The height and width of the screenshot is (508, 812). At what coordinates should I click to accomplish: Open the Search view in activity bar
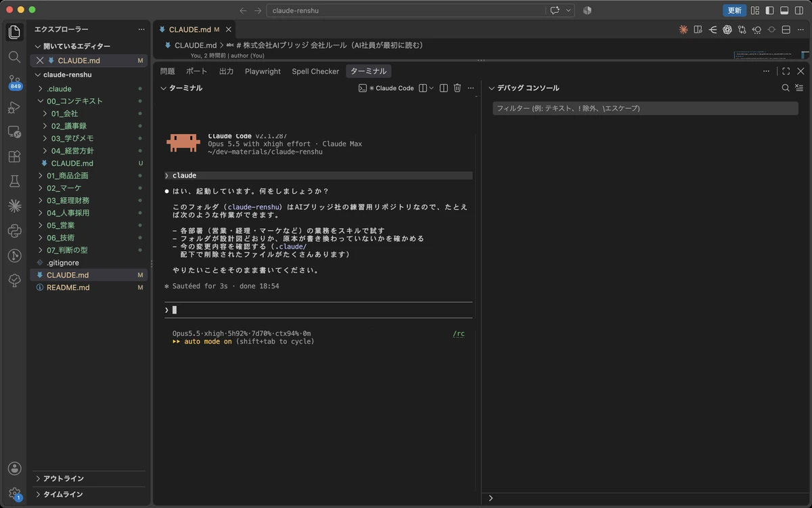(14, 57)
